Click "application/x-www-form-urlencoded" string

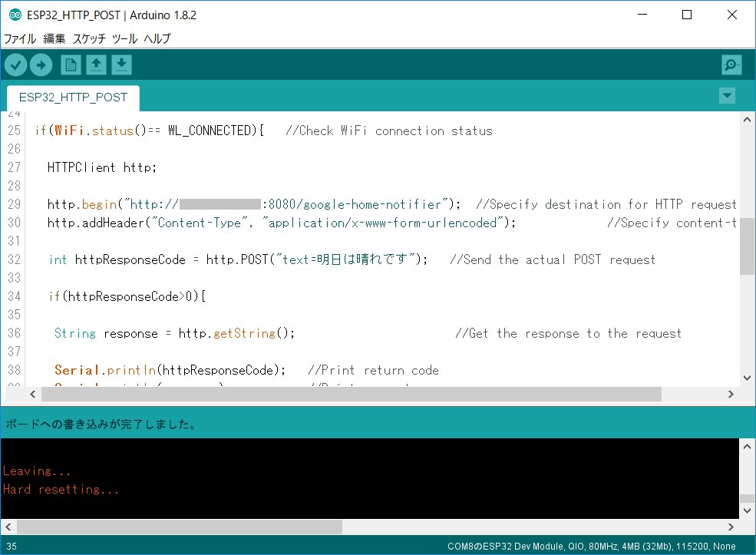pyautogui.click(x=383, y=223)
